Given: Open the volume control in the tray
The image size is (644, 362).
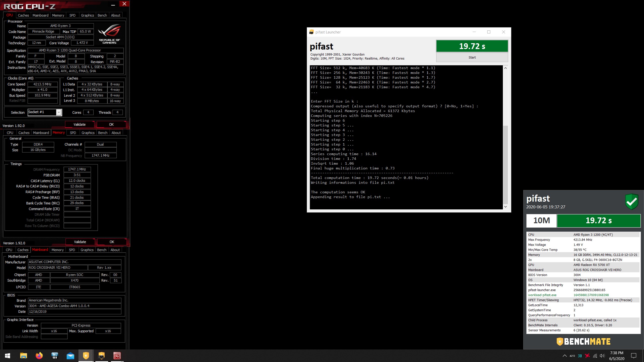Looking at the screenshot, I should pos(602,356).
